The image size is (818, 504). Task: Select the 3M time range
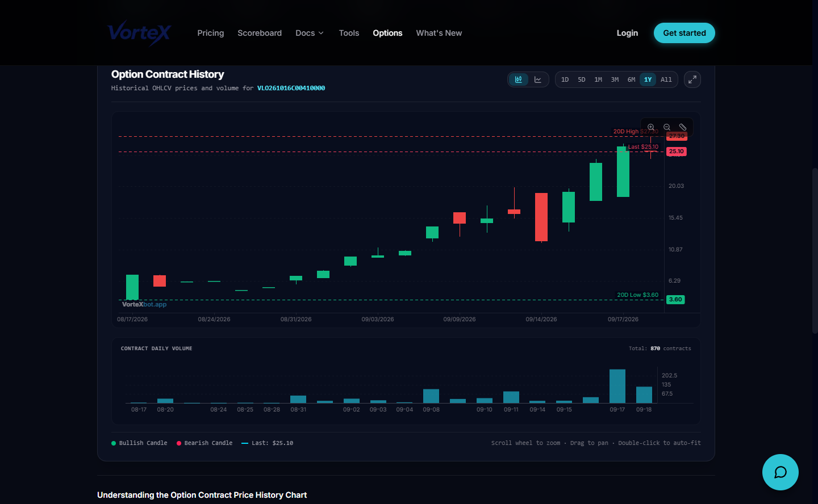[615, 79]
